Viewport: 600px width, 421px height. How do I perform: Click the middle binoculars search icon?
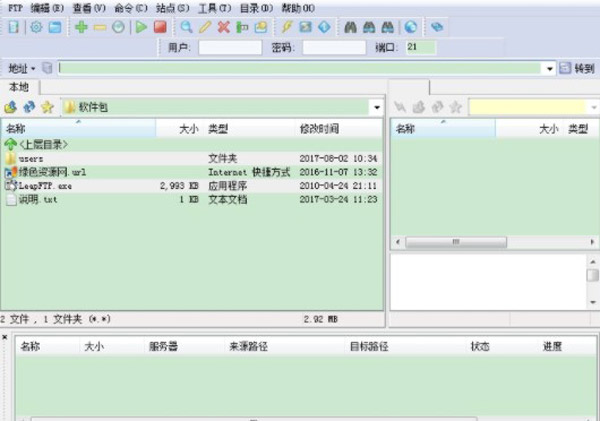click(x=369, y=27)
